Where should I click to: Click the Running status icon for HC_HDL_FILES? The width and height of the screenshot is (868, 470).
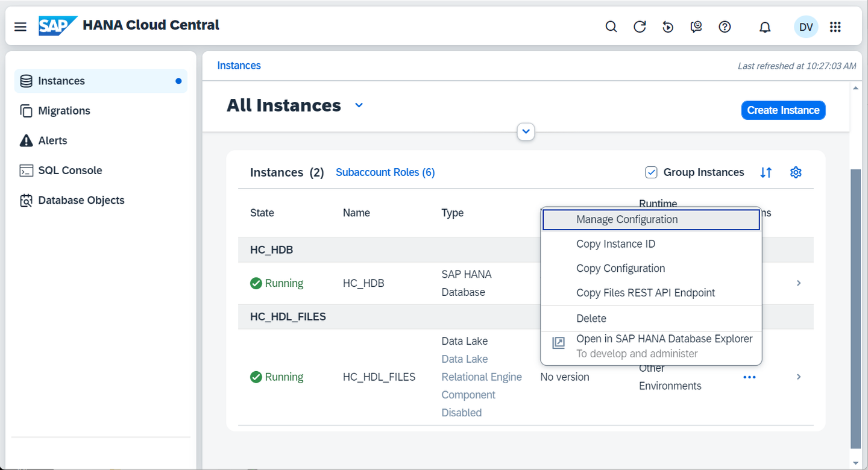(256, 377)
